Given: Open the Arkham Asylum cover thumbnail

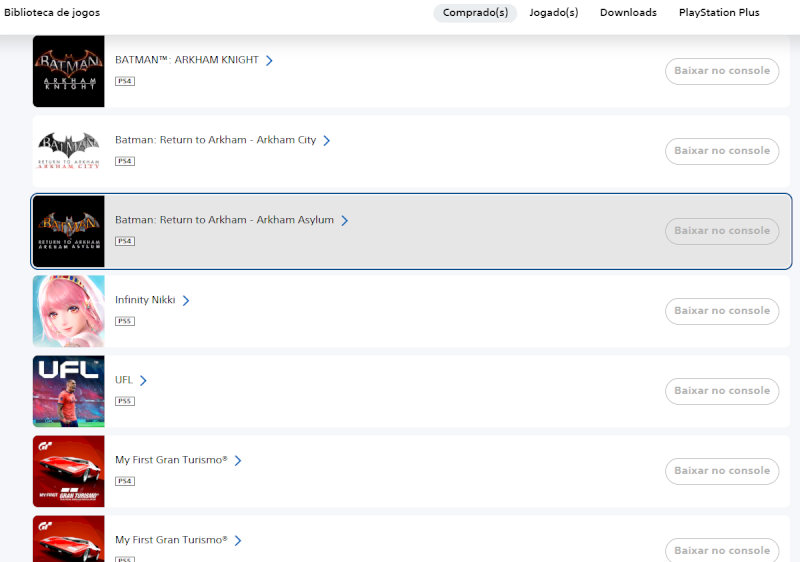Looking at the screenshot, I should [69, 231].
